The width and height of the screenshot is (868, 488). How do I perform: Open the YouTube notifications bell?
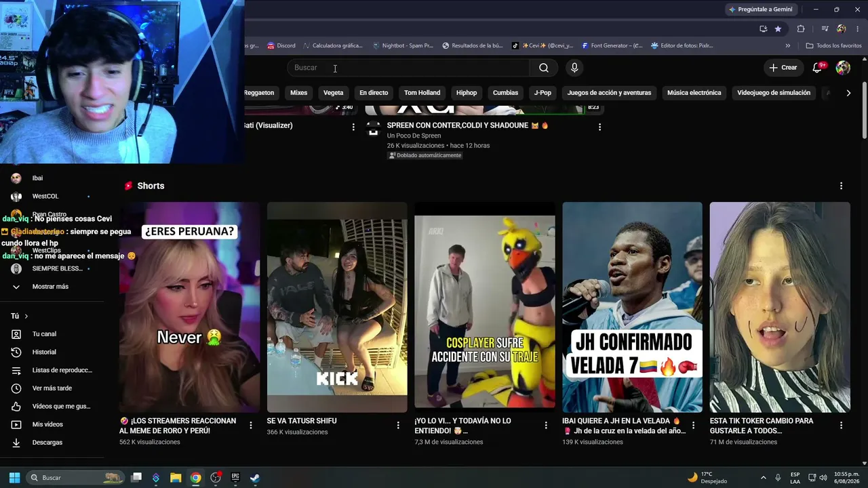click(818, 68)
